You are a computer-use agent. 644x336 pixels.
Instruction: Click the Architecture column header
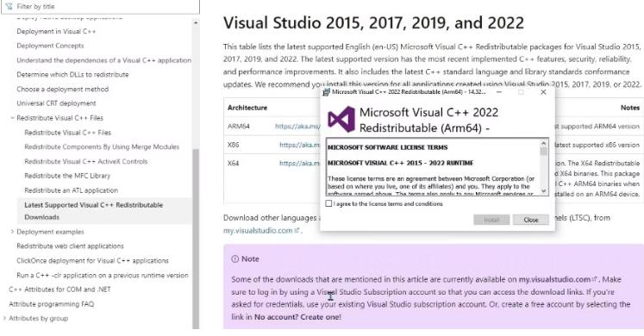pyautogui.click(x=247, y=108)
